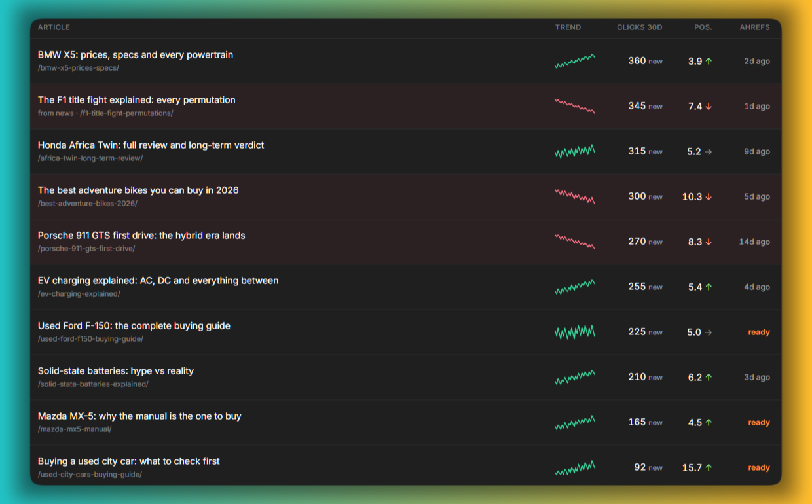Image resolution: width=812 pixels, height=504 pixels.
Task: Click the trend sparkline for Mazda MX-5
Action: [575, 422]
